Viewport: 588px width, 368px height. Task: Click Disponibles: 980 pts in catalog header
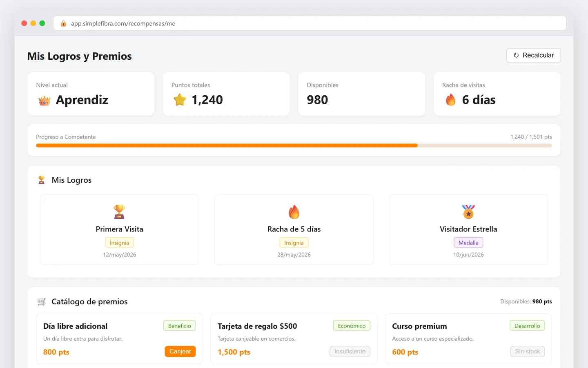(526, 301)
